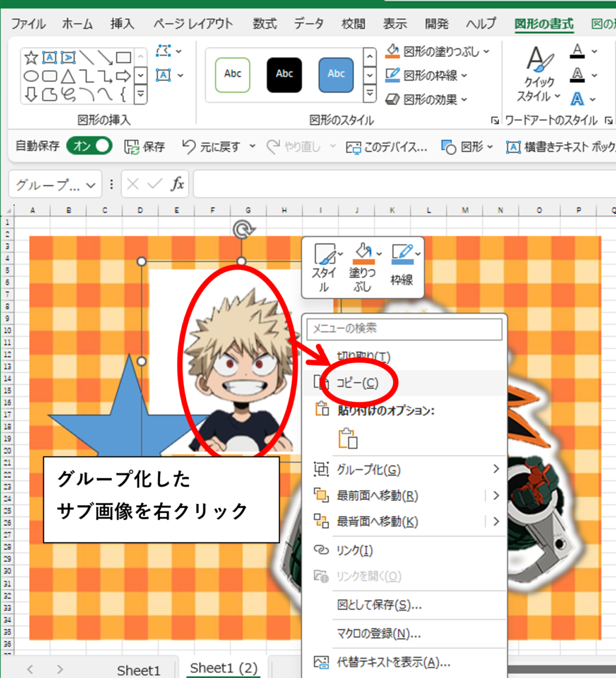616x678 pixels.
Task: Pick the right block arrow shape
Action: pos(124,76)
